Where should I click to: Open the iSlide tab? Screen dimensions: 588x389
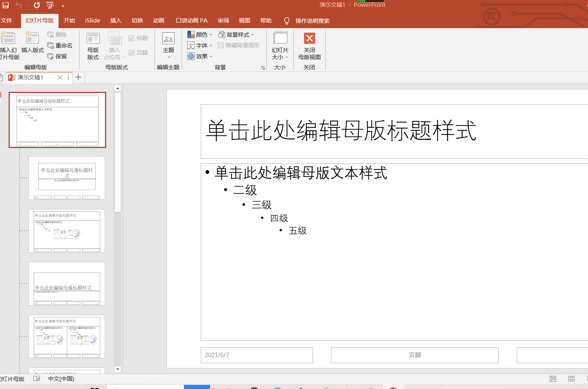pyautogui.click(x=92, y=21)
